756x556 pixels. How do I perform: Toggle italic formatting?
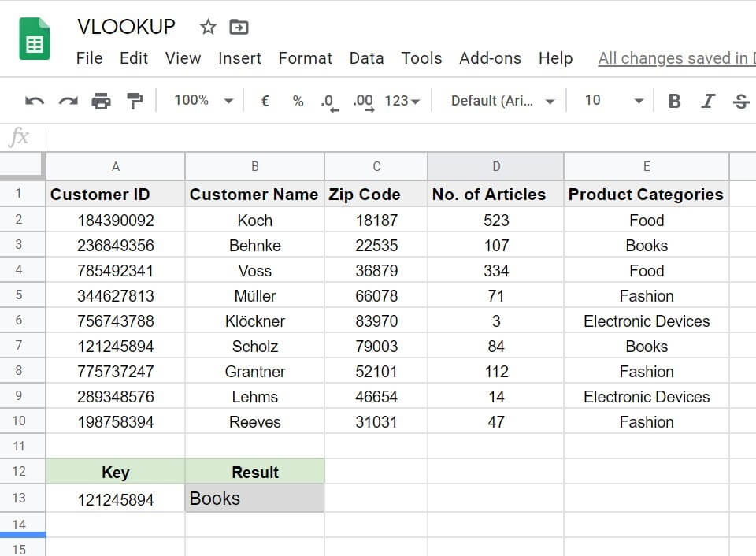(708, 101)
